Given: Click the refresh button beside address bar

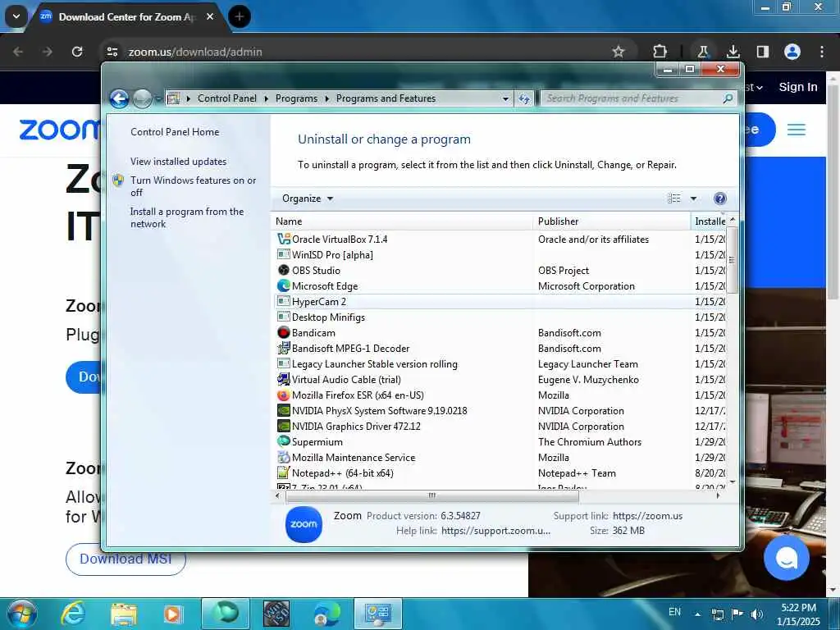Looking at the screenshot, I should click(524, 98).
